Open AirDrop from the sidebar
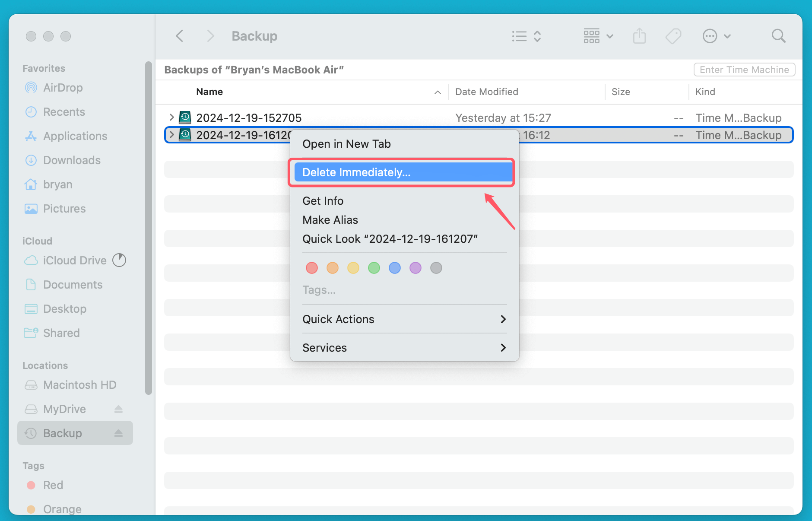Viewport: 812px width, 521px height. (x=63, y=88)
